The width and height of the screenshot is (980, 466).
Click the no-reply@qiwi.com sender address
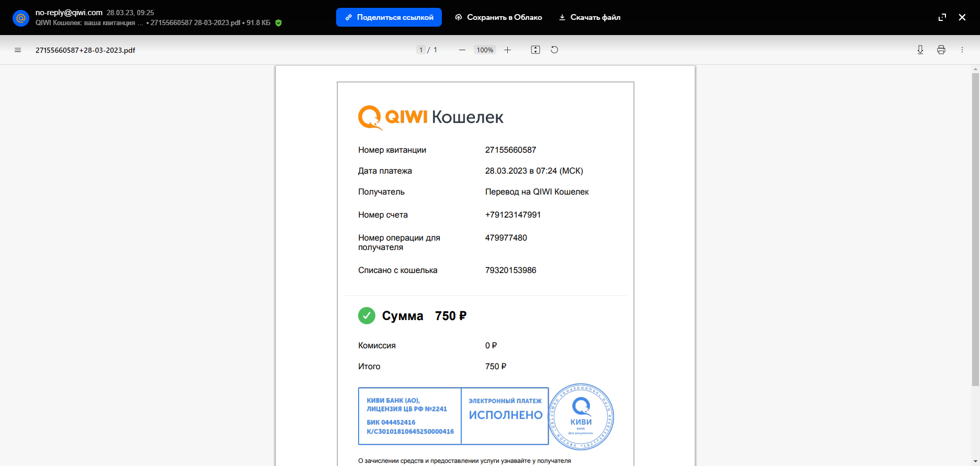click(69, 13)
